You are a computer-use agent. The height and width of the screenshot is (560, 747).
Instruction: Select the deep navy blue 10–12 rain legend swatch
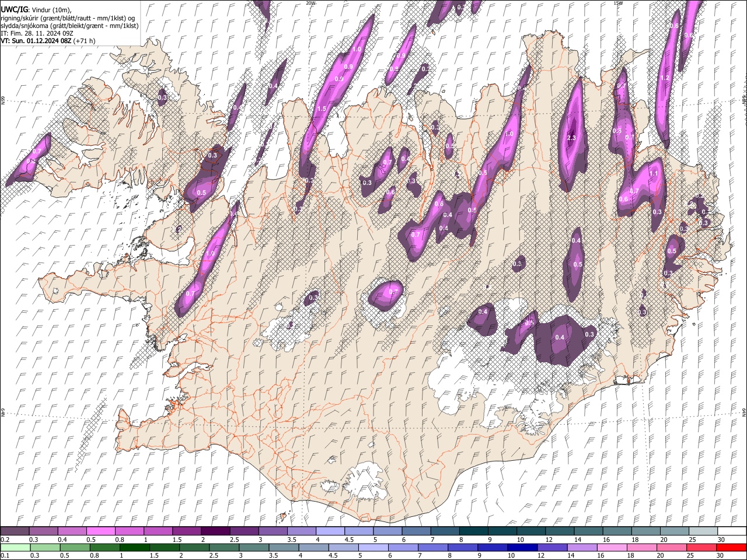523,547
